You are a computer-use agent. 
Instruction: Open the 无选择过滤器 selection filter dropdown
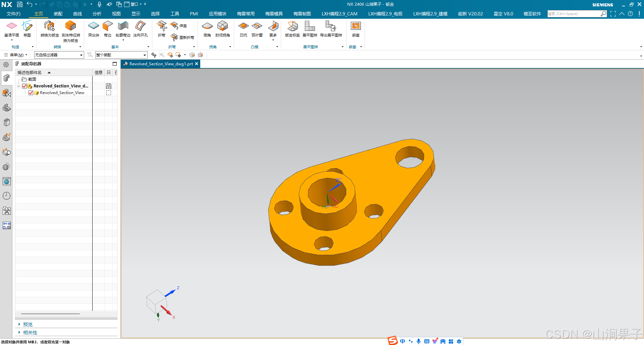59,55
